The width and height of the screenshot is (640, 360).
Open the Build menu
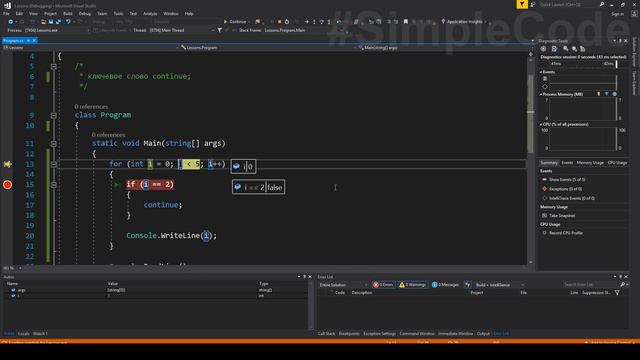[68, 13]
